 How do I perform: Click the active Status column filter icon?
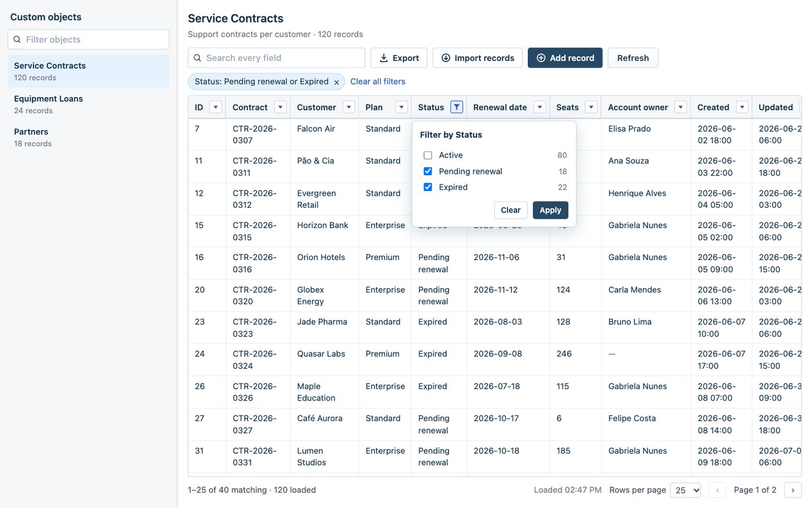pos(456,107)
